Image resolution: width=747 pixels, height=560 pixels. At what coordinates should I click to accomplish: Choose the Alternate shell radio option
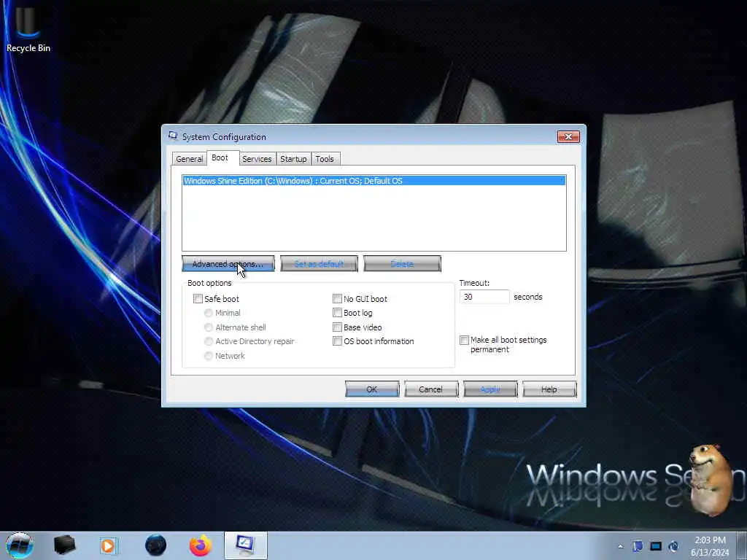208,327
